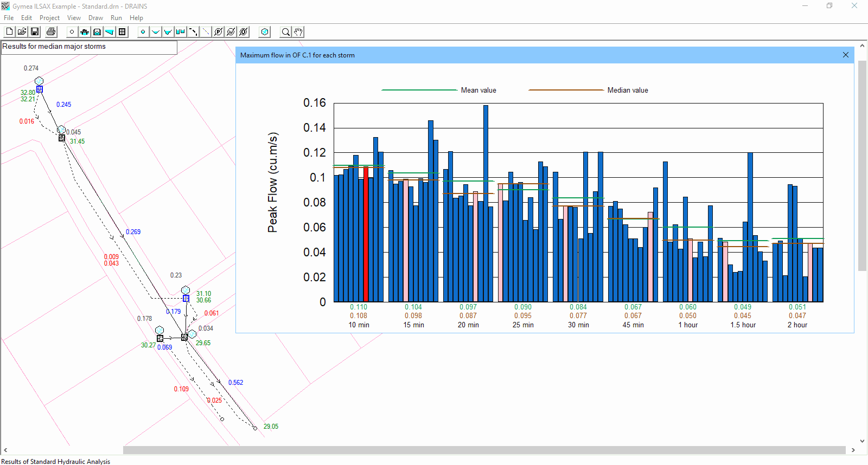Click the Results for median major storms field
This screenshot has width=868, height=465.
(89, 47)
